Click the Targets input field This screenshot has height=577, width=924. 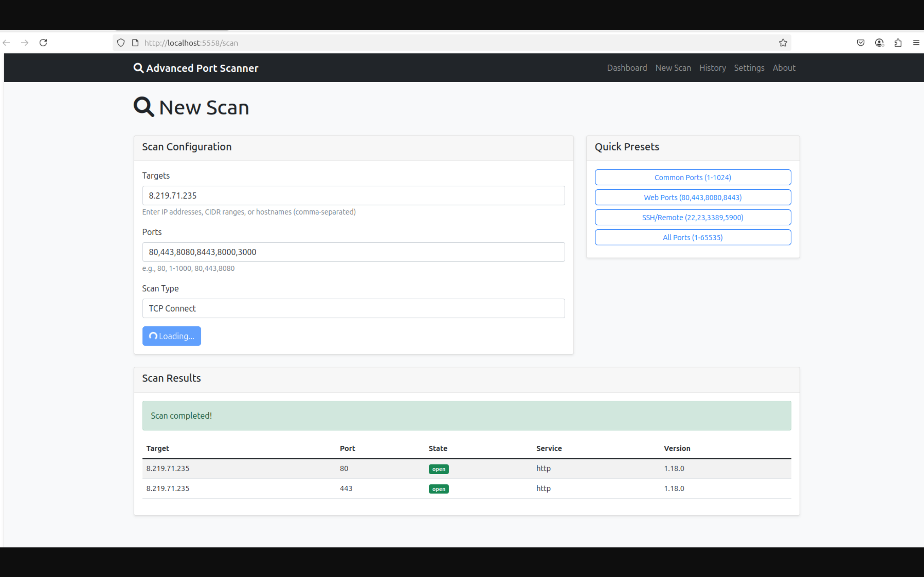coord(353,195)
